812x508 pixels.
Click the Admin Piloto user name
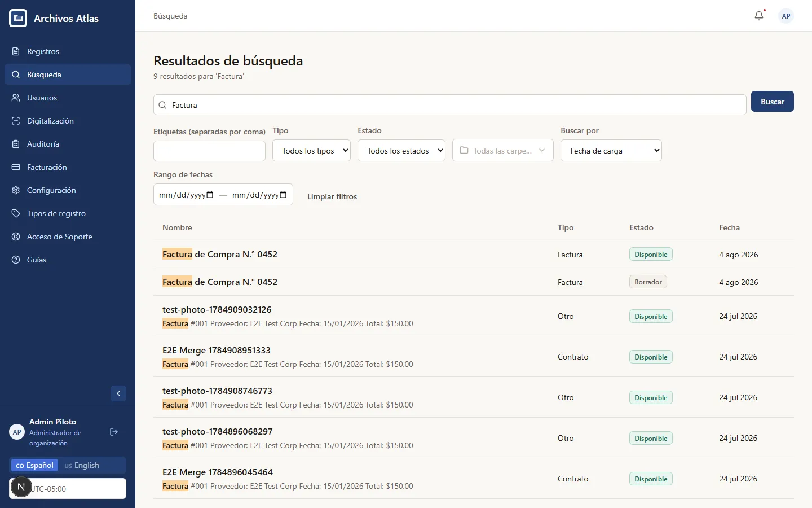(52, 422)
